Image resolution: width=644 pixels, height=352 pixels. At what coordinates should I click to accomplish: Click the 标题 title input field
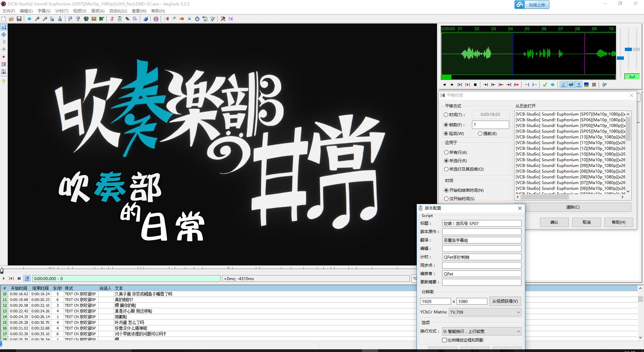tap(482, 223)
